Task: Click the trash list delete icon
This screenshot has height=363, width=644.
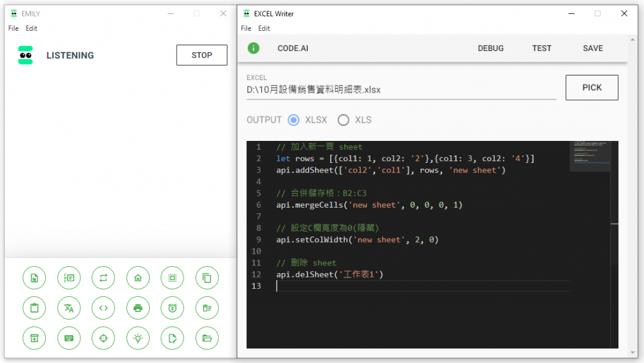Action: [207, 308]
